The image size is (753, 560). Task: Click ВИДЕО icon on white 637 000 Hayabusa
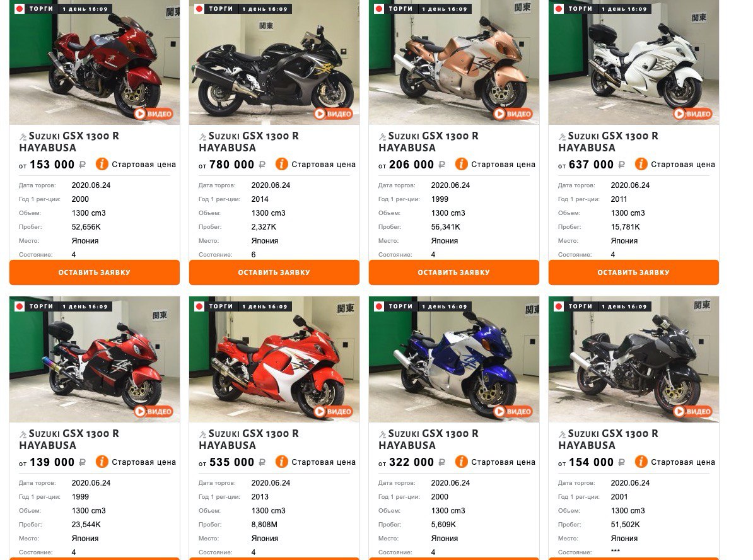692,114
